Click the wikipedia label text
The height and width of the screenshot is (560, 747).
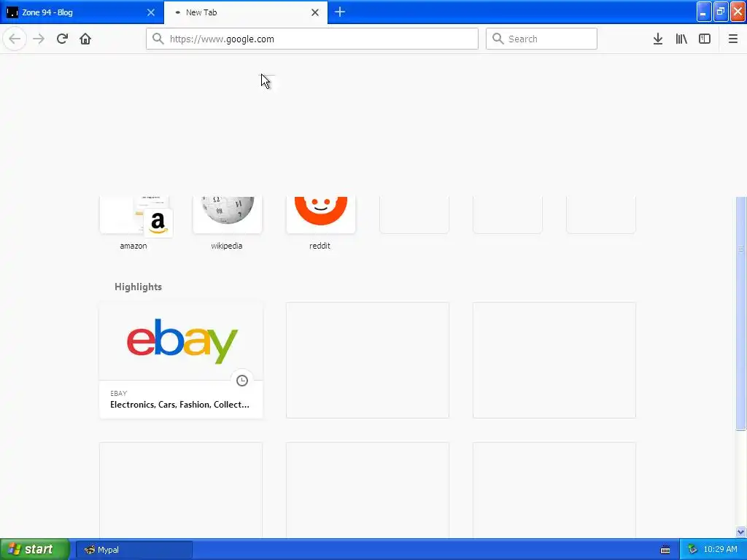(x=227, y=246)
